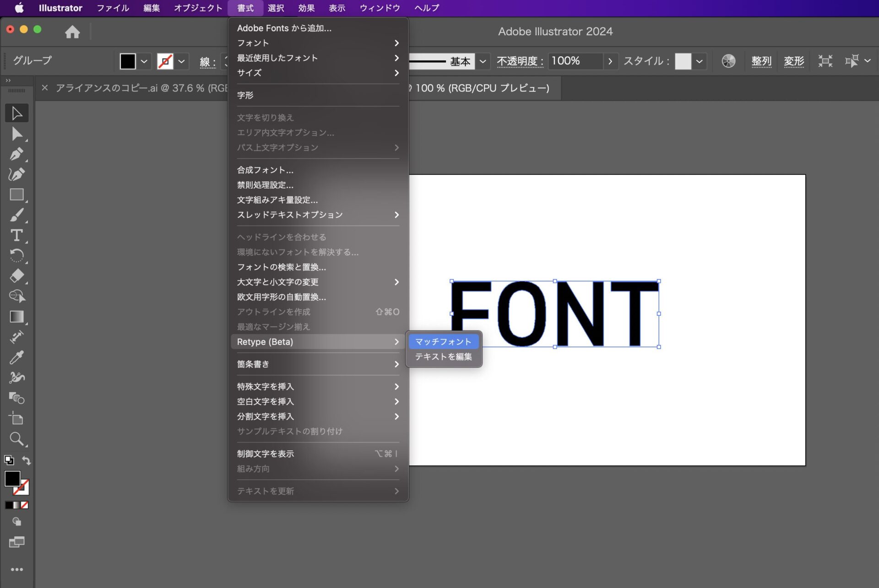Open the 整列 align panel link
Image resolution: width=879 pixels, height=588 pixels.
tap(761, 61)
